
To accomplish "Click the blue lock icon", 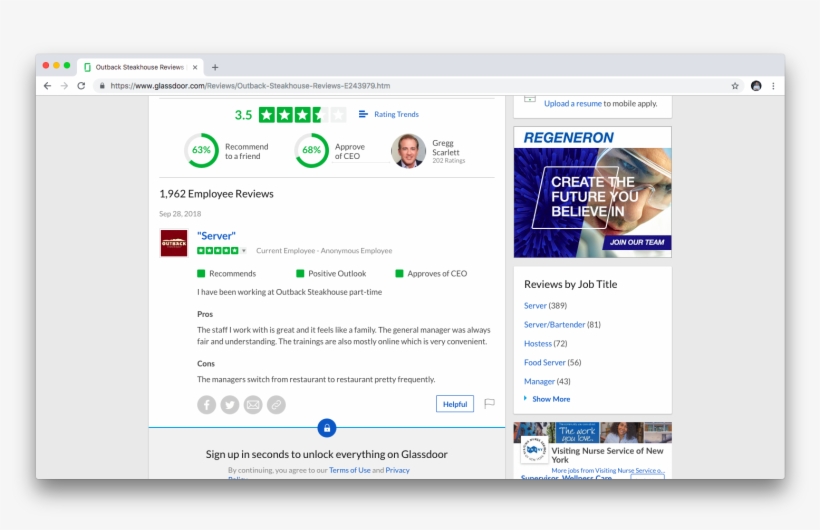I will point(327,428).
